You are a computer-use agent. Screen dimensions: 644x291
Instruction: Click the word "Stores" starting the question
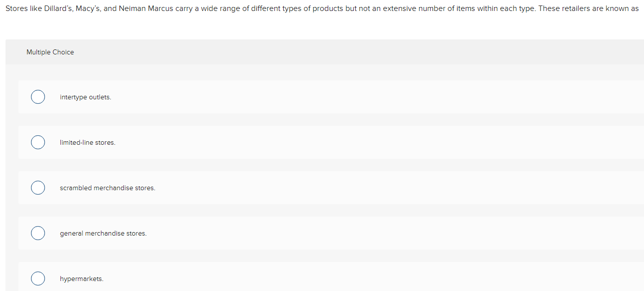click(x=16, y=9)
